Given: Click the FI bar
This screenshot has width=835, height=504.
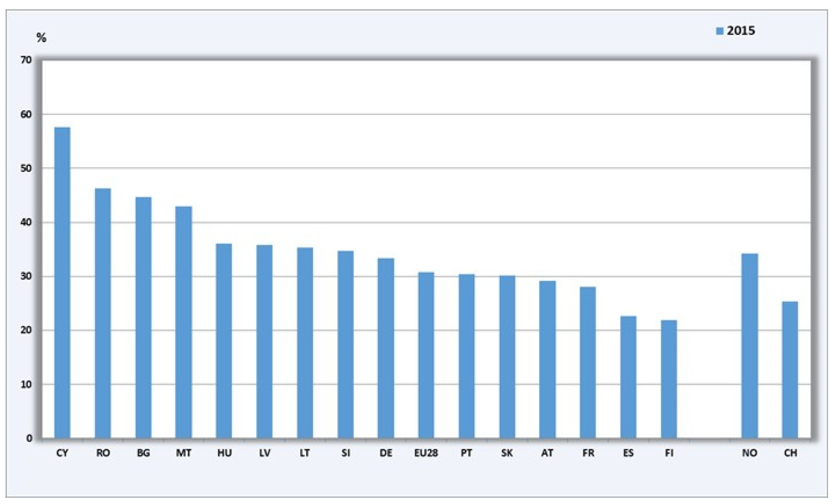Looking at the screenshot, I should (669, 379).
